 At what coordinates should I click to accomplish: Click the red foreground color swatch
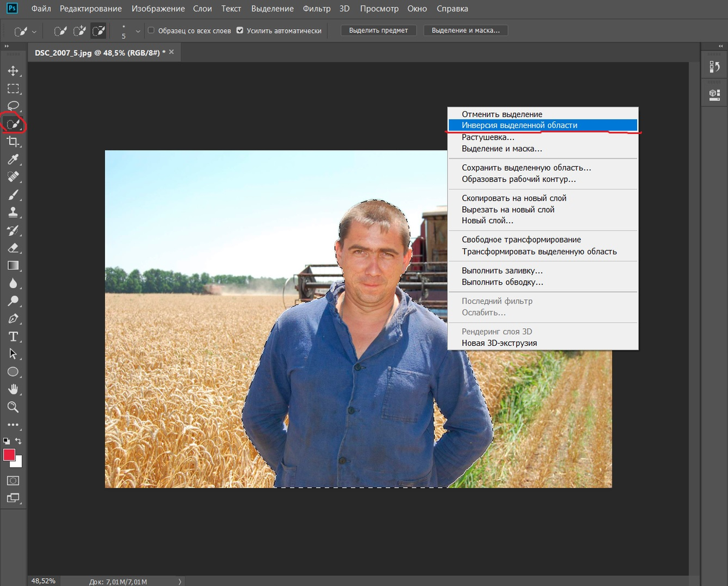point(9,455)
